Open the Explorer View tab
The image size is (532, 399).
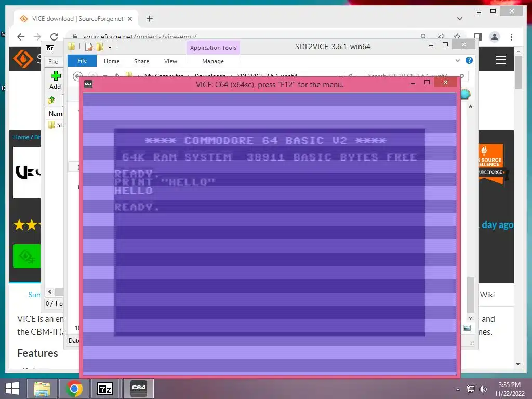(x=170, y=61)
